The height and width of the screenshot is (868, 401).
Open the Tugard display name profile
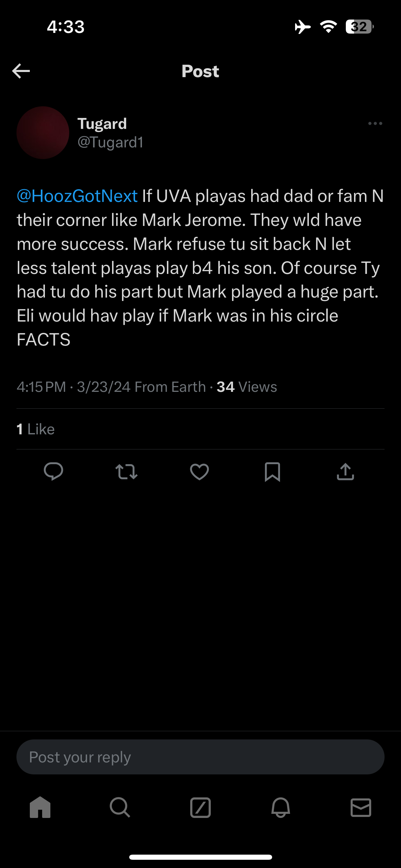[x=102, y=123]
